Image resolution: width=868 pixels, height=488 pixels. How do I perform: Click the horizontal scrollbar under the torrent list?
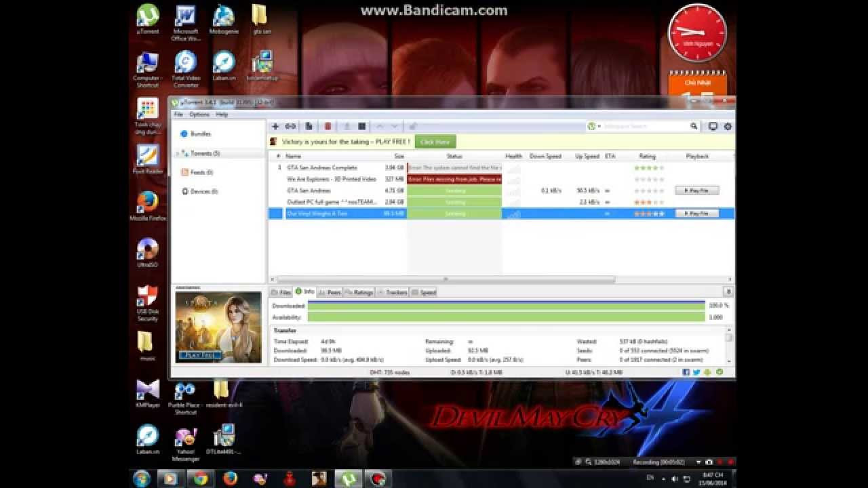point(445,279)
